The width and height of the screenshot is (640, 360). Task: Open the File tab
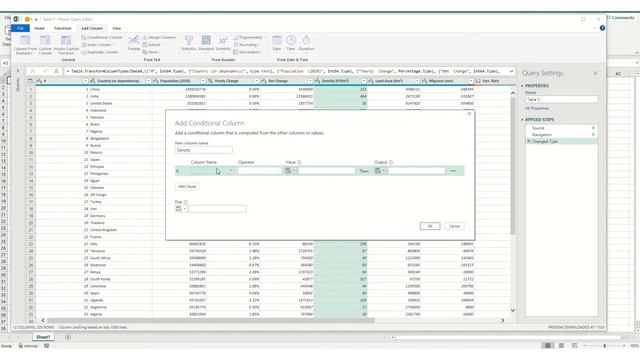pyautogui.click(x=20, y=28)
